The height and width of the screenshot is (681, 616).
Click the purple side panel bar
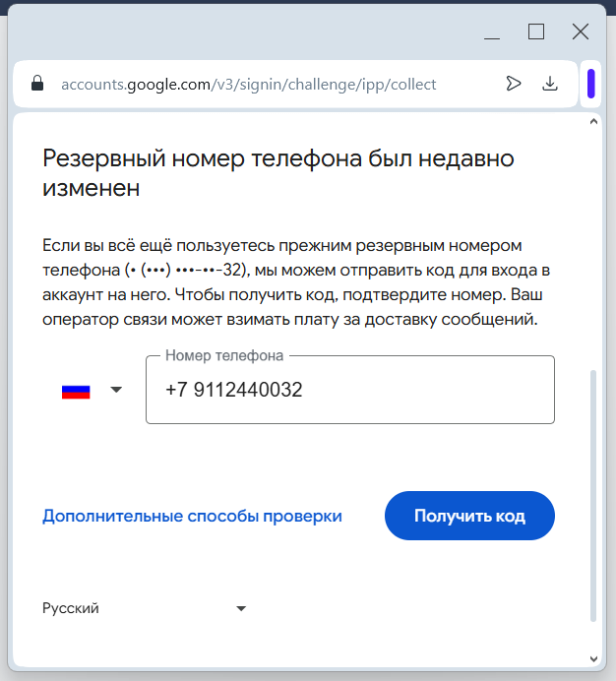pos(591,84)
